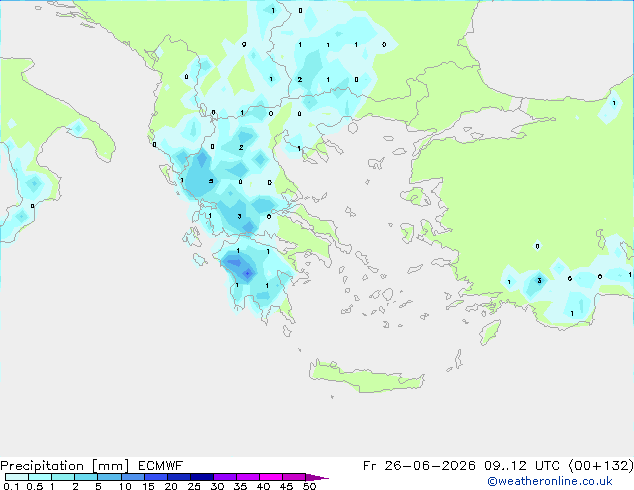The width and height of the screenshot is (634, 490).
Task: Pick the 15–20 mm legend swatch
Action: pyautogui.click(x=156, y=477)
